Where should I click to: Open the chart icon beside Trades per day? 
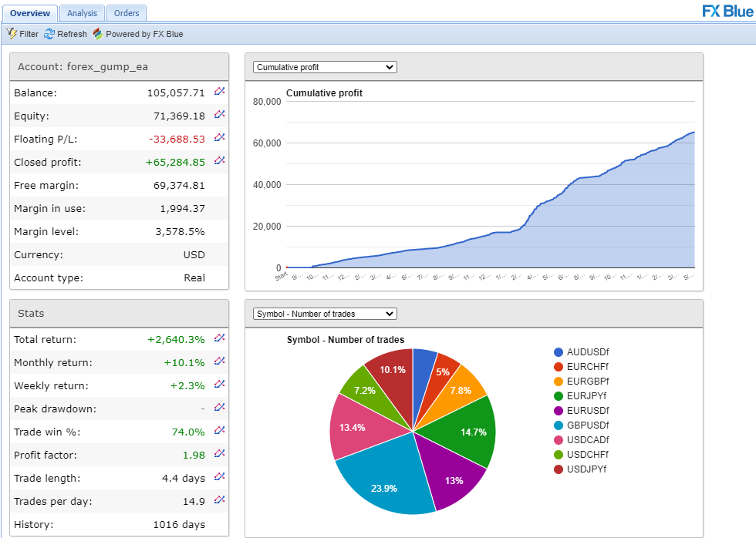click(x=219, y=499)
